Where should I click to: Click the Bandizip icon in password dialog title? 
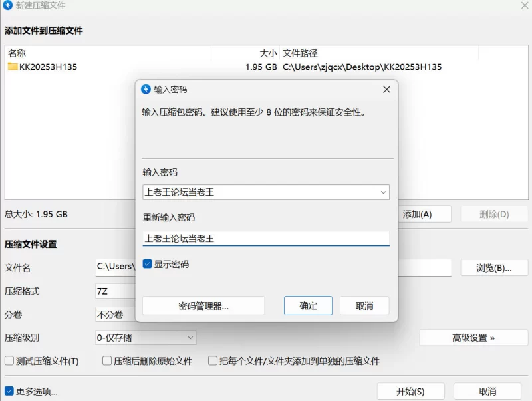(146, 90)
